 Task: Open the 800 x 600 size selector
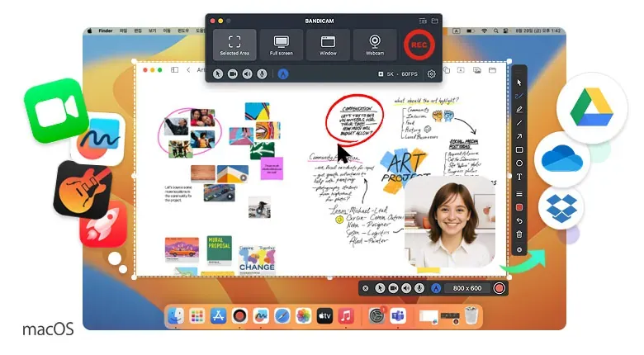pyautogui.click(x=467, y=288)
